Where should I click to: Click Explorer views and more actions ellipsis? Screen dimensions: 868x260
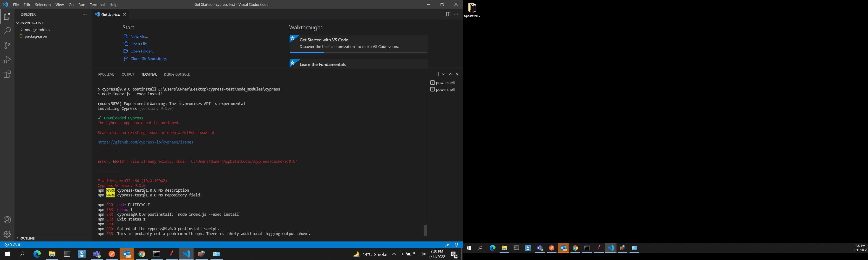pos(85,14)
